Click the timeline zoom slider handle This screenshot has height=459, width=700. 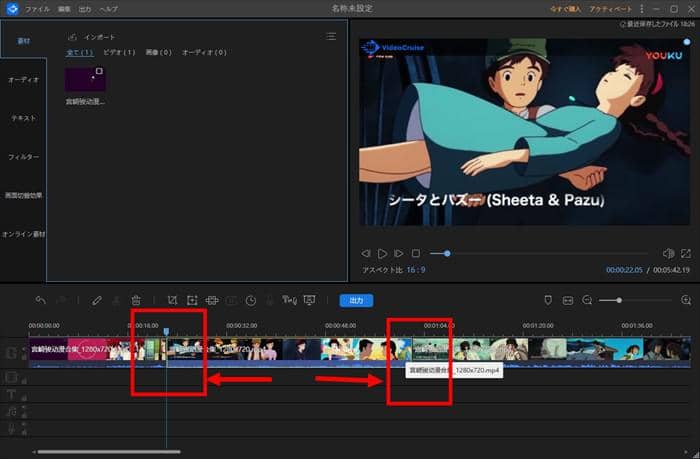click(x=619, y=300)
